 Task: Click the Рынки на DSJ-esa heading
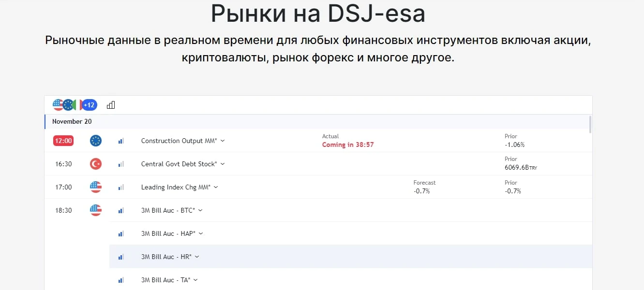(x=318, y=14)
